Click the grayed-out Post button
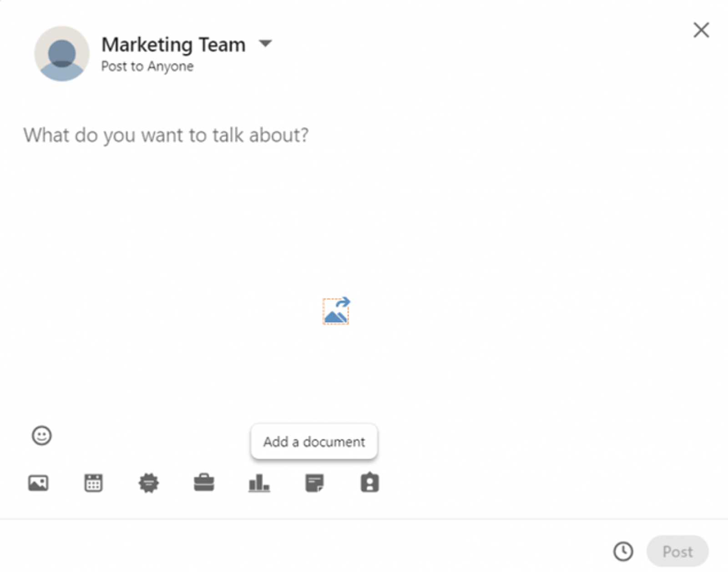The height and width of the screenshot is (572, 728). coord(677,552)
